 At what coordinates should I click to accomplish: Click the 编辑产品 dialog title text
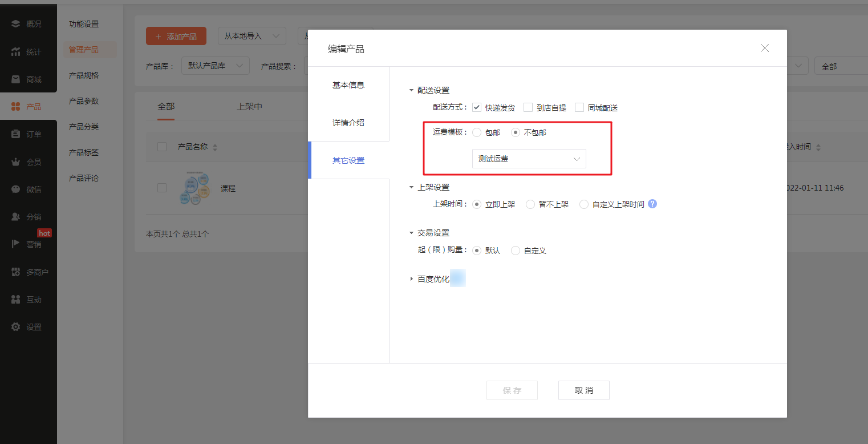click(346, 49)
